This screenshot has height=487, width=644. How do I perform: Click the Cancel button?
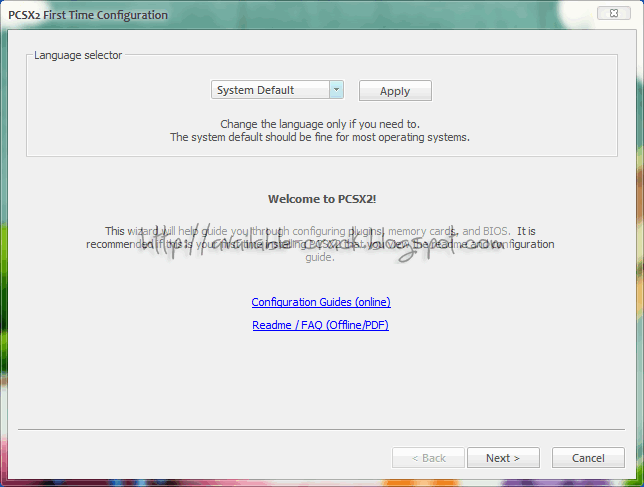pyautogui.click(x=588, y=458)
